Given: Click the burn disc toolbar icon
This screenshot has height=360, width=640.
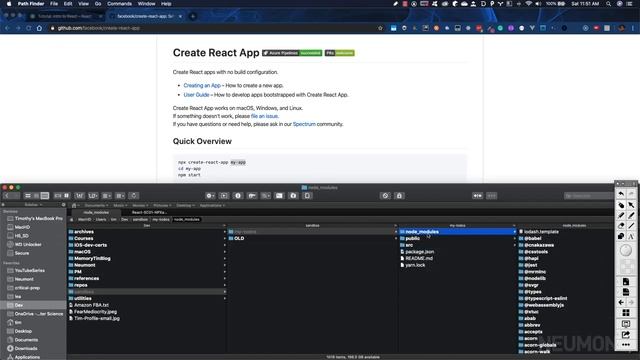Looking at the screenshot, I should 385,196.
